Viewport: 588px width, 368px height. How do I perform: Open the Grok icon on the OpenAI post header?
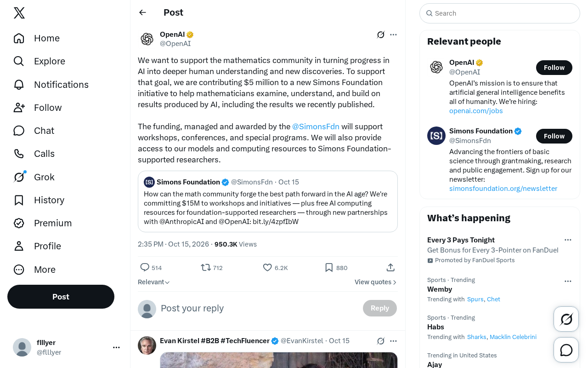coord(380,34)
